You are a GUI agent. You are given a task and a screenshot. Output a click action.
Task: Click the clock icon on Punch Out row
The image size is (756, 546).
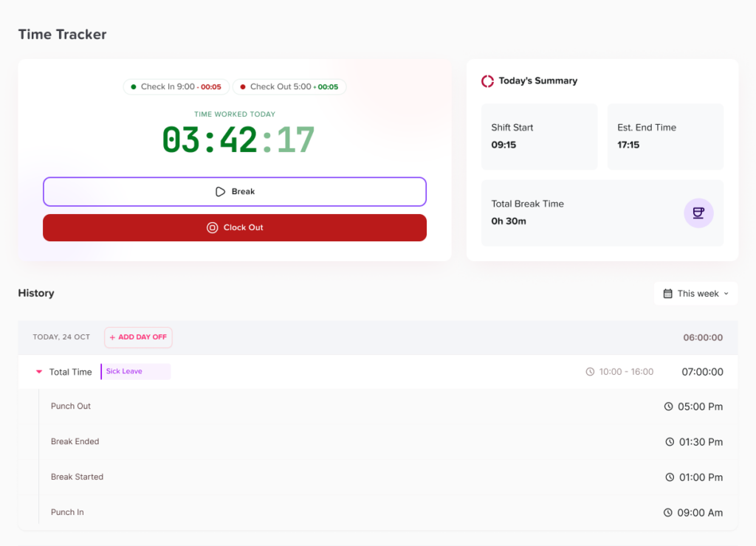click(668, 407)
